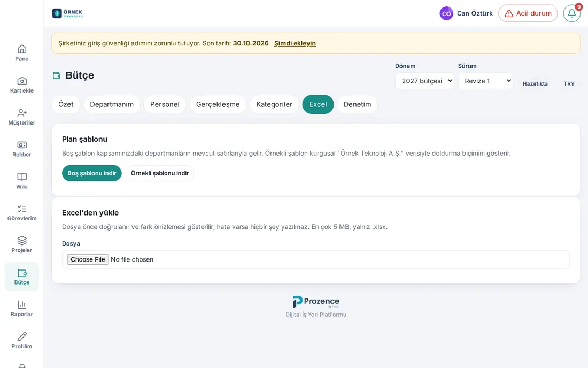This screenshot has height=368, width=588.
Task: Click the Acil durum button
Action: coord(528,13)
